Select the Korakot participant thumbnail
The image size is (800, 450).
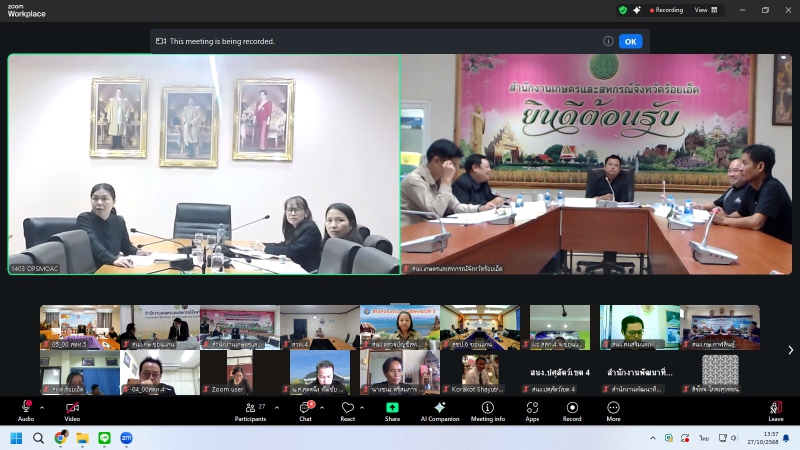tap(479, 372)
